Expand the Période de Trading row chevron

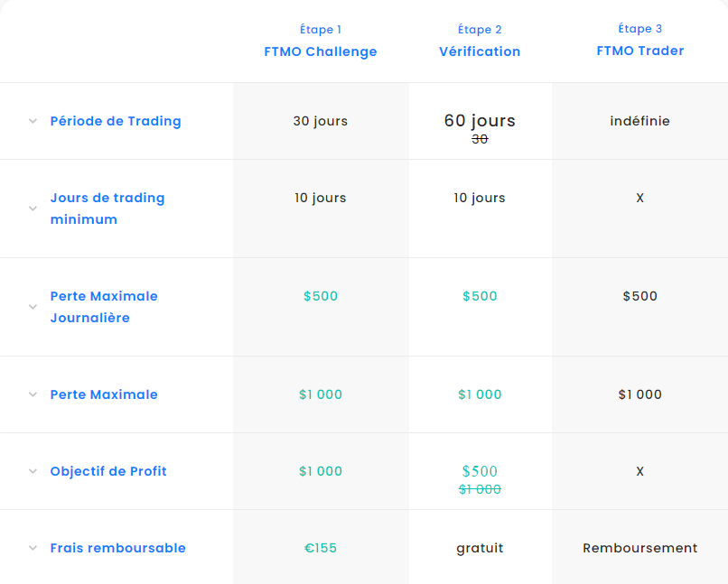pyautogui.click(x=33, y=121)
